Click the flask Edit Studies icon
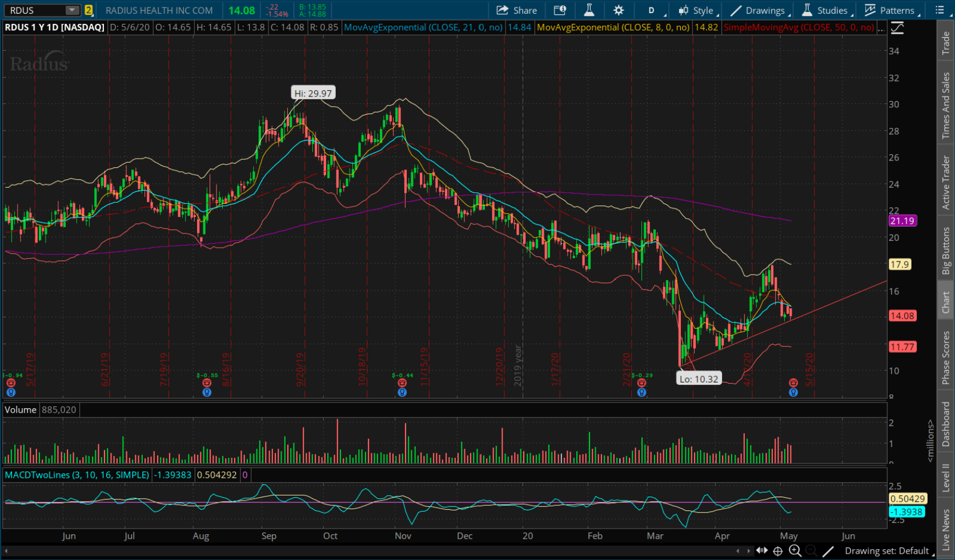The width and height of the screenshot is (955, 560). tap(589, 10)
